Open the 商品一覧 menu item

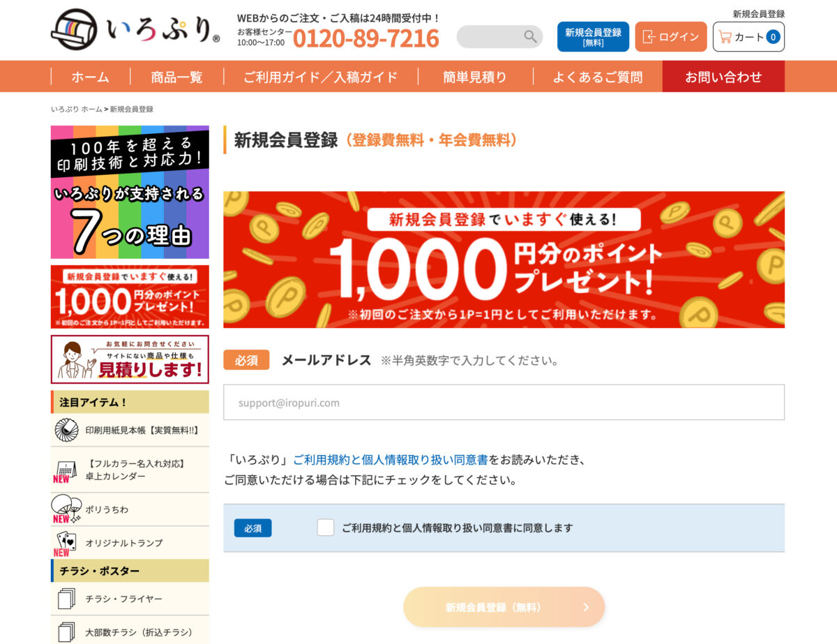176,77
